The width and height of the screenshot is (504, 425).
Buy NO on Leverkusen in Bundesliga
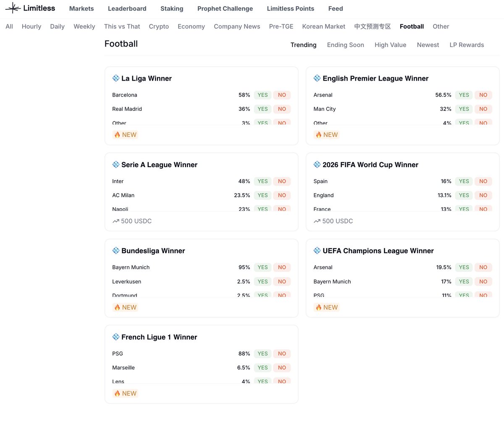(x=282, y=281)
